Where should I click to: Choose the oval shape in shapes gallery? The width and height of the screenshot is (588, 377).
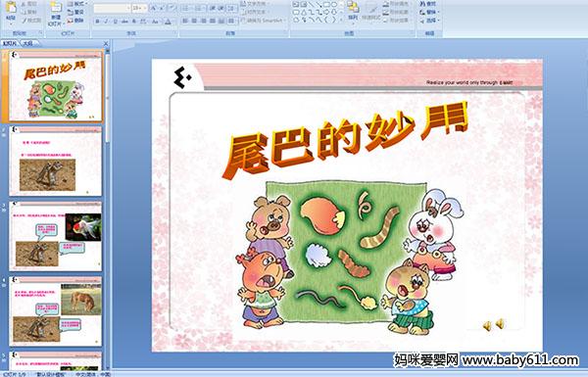click(333, 4)
